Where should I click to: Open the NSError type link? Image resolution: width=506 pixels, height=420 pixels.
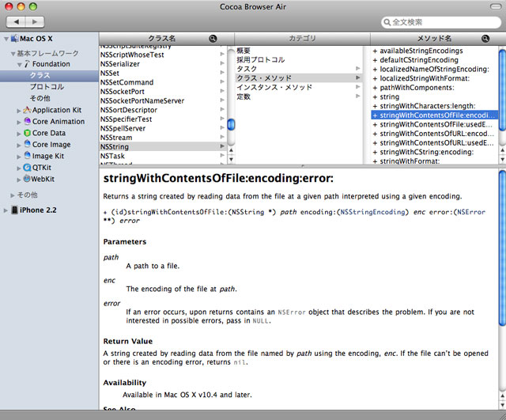click(471, 212)
